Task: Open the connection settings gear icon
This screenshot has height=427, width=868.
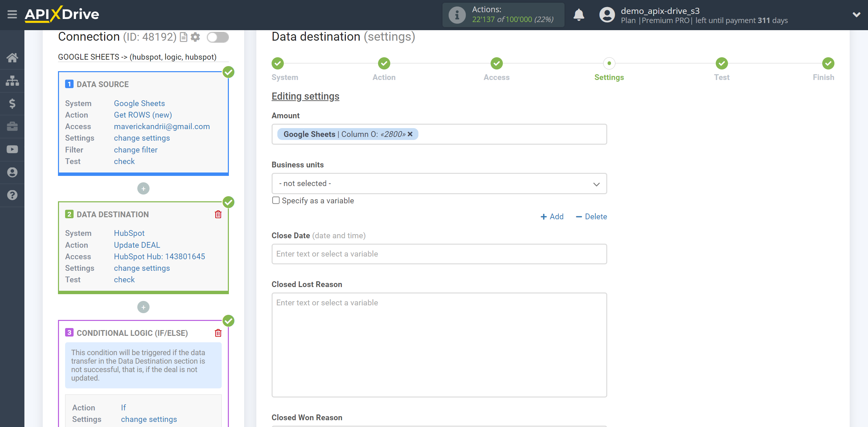Action: pos(195,37)
